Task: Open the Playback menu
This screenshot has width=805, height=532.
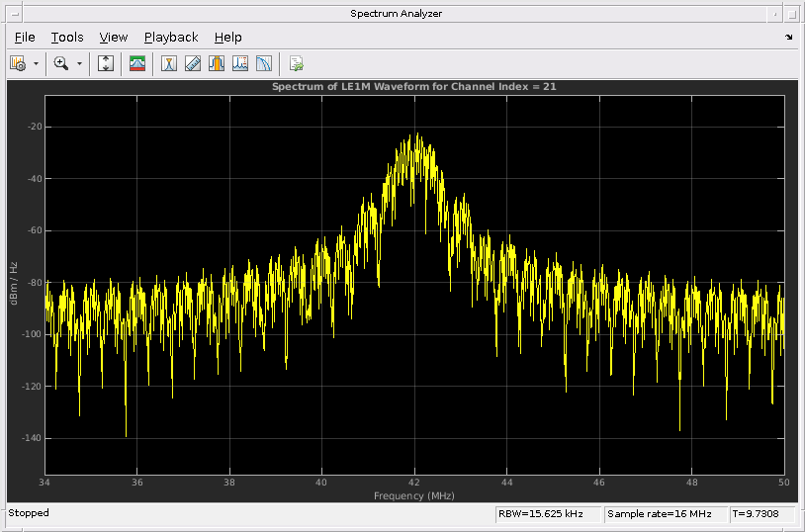Action: (x=171, y=38)
